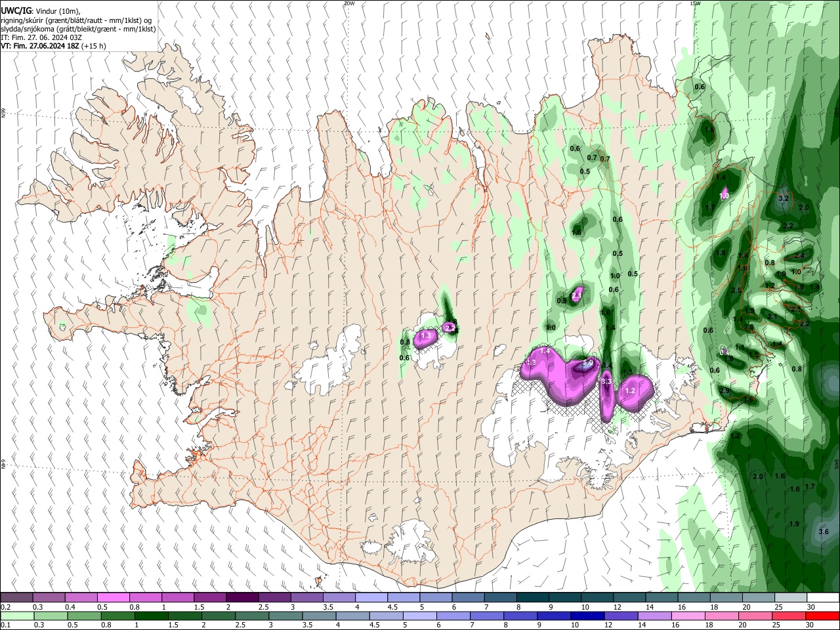The width and height of the screenshot is (840, 630).
Task: Click the (+15 h) forecast offset
Action: coord(94,46)
